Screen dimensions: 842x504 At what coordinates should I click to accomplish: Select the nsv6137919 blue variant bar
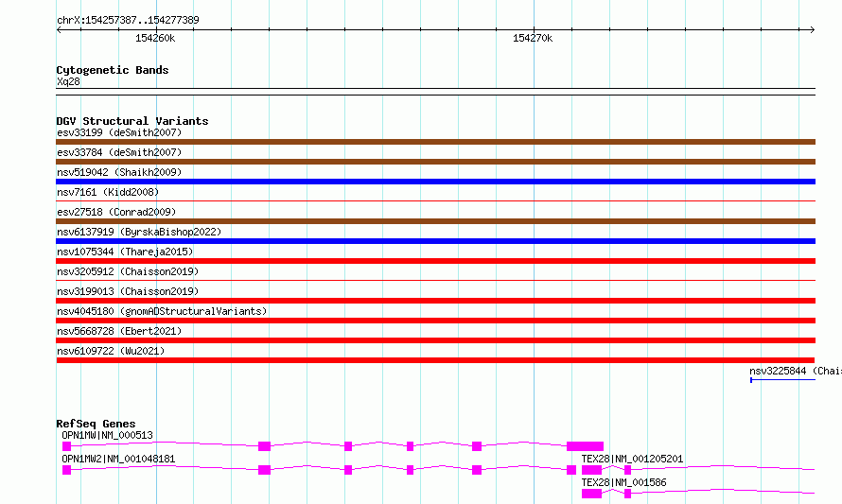pyautogui.click(x=435, y=241)
